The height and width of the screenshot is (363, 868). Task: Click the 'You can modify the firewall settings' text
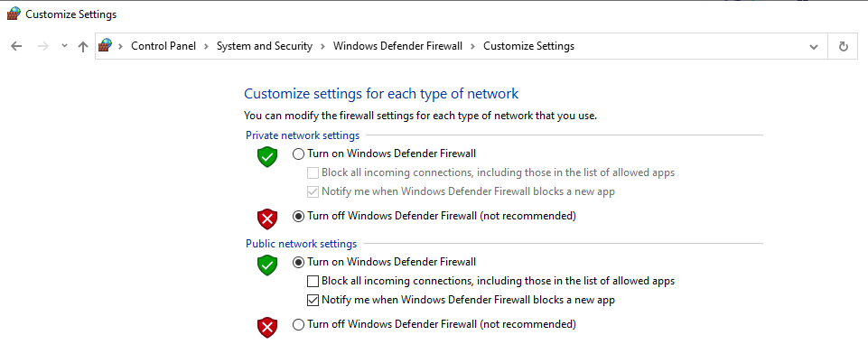tap(420, 116)
